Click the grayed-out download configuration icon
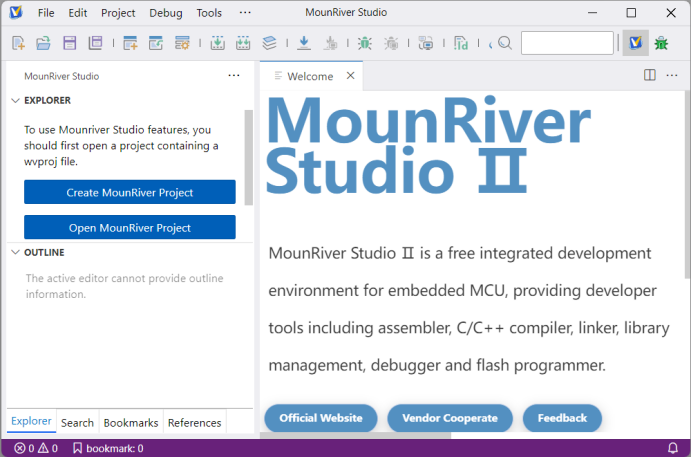692x457 pixels. (330, 43)
